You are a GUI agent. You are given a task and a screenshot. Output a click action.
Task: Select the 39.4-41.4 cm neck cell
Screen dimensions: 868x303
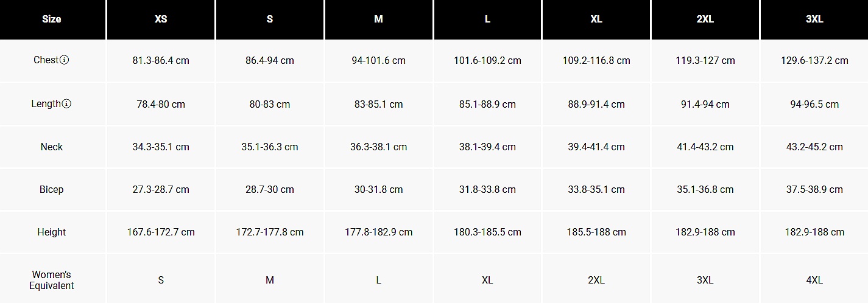click(x=596, y=147)
